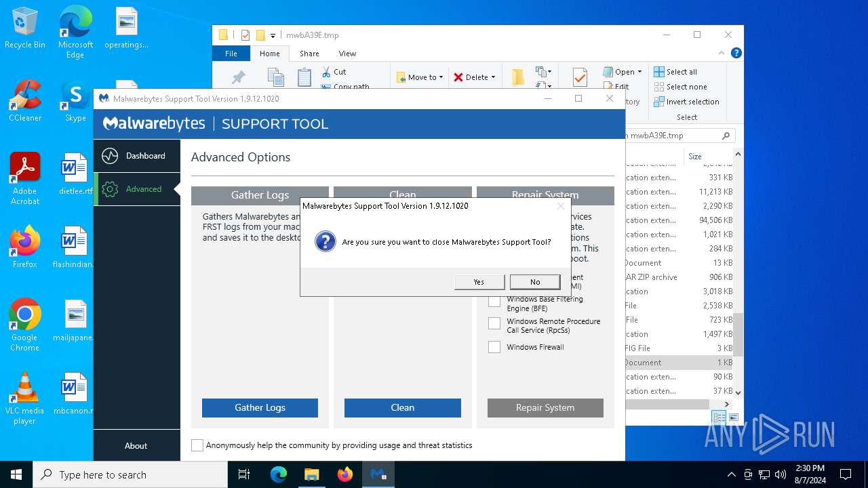Open the About page
The width and height of the screenshot is (868, 488).
coord(136,445)
